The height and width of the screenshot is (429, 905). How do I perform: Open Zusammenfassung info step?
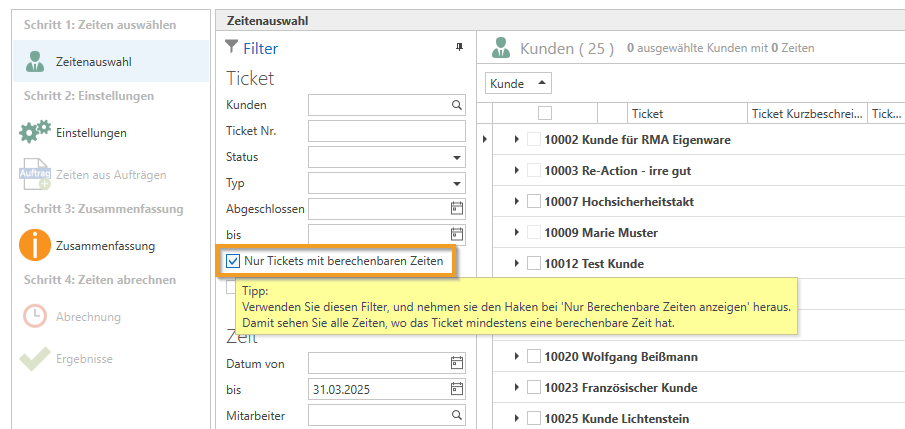point(104,245)
